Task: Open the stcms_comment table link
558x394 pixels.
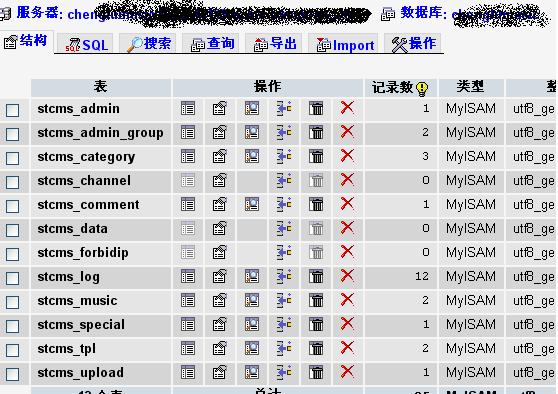Action: [88, 205]
